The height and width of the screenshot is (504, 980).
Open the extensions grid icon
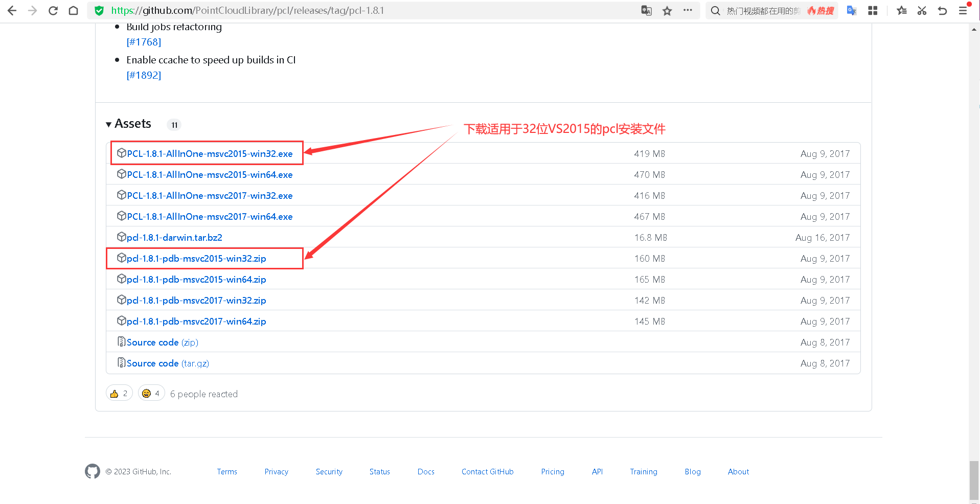click(873, 11)
